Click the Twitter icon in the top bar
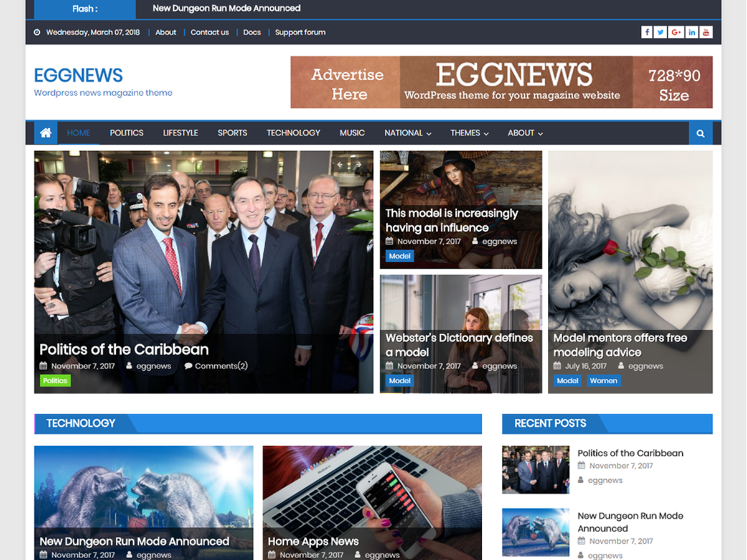The image size is (747, 560). (660, 32)
